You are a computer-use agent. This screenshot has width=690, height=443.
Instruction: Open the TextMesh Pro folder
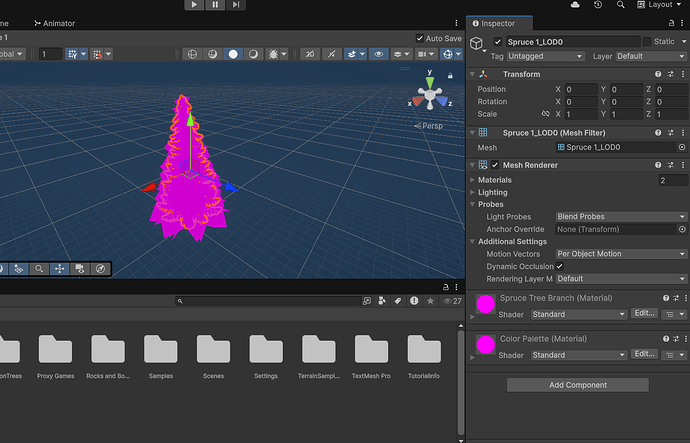pos(371,356)
